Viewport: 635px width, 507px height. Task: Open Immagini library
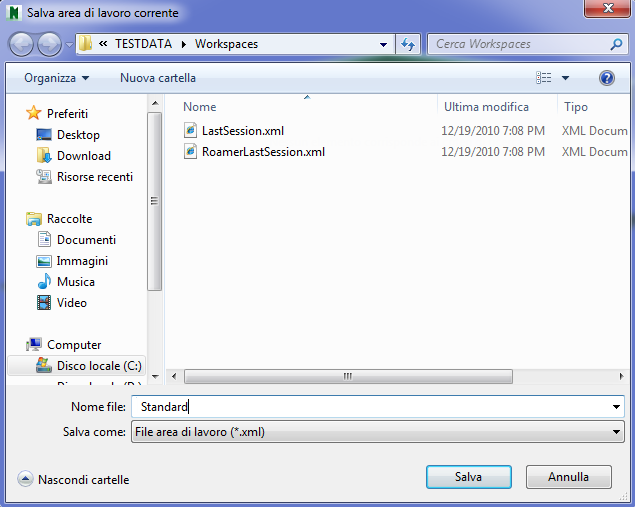coord(82,261)
